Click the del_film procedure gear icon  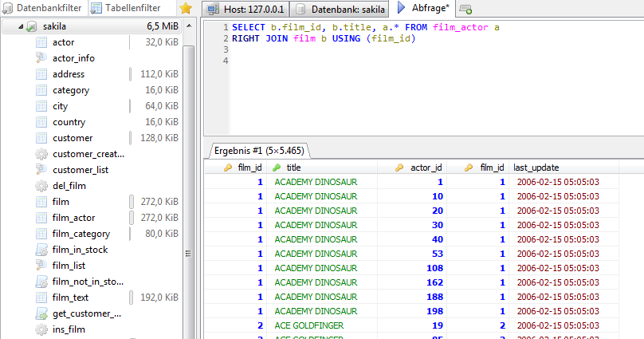point(41,186)
